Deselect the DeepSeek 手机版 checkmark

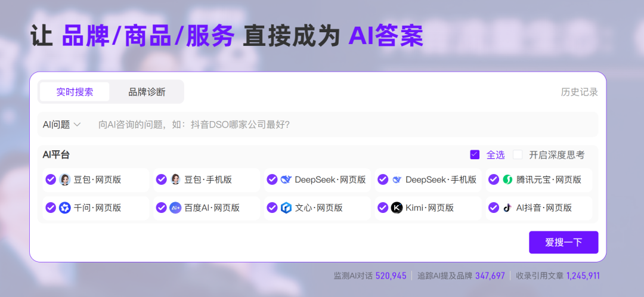coord(383,180)
